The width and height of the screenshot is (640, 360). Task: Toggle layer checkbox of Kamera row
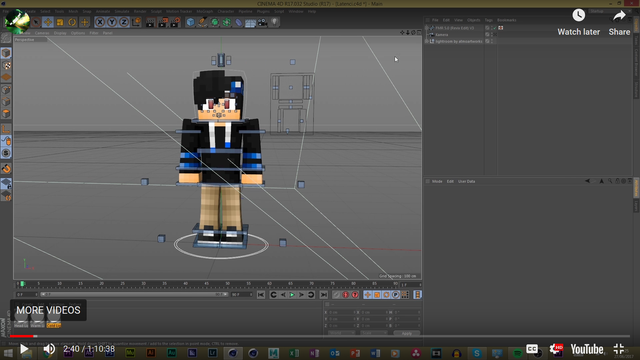tap(487, 35)
